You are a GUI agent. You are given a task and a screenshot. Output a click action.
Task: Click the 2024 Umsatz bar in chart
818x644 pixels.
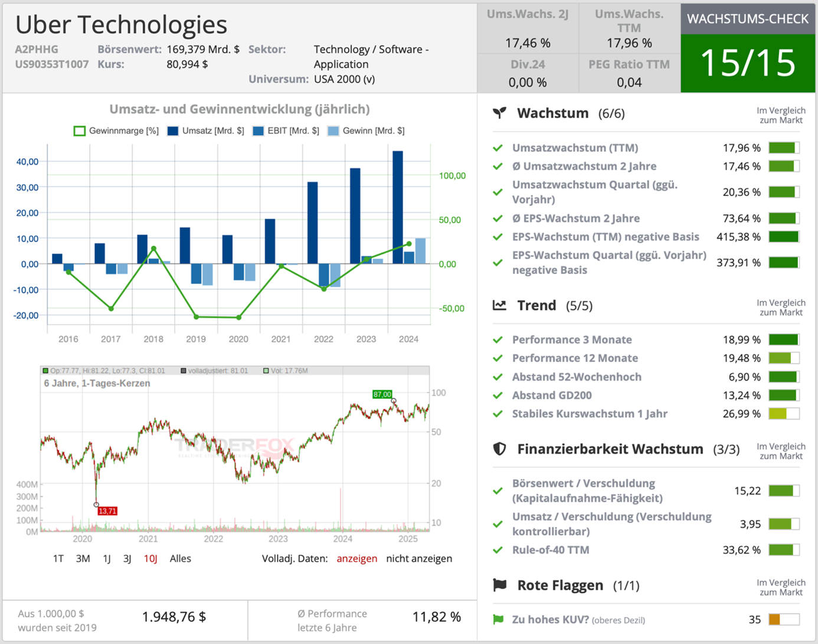[x=398, y=207]
